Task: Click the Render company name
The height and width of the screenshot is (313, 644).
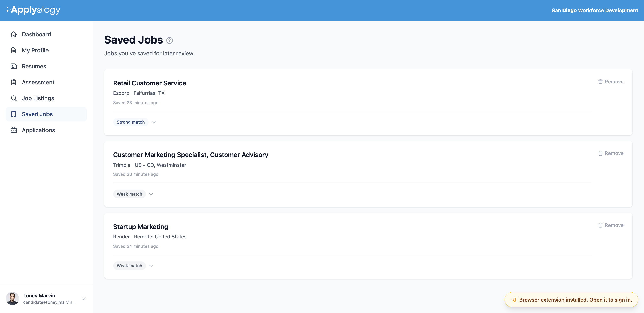Action: (121, 237)
